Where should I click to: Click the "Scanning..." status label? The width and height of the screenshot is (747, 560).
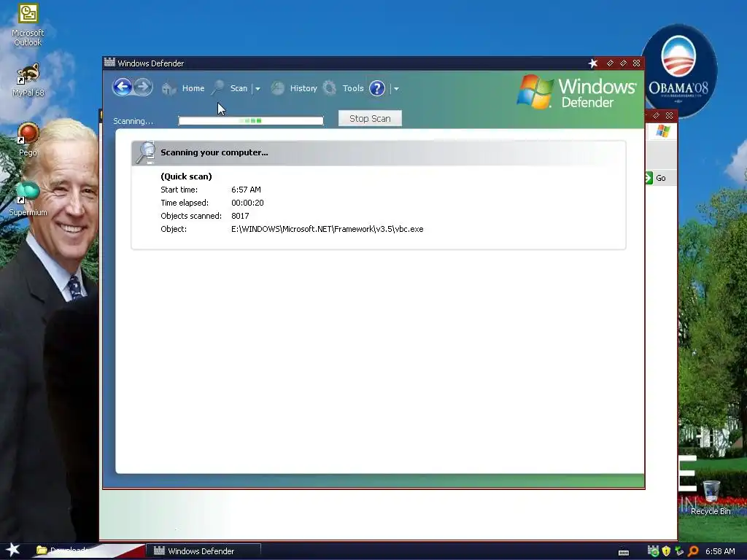[133, 122]
